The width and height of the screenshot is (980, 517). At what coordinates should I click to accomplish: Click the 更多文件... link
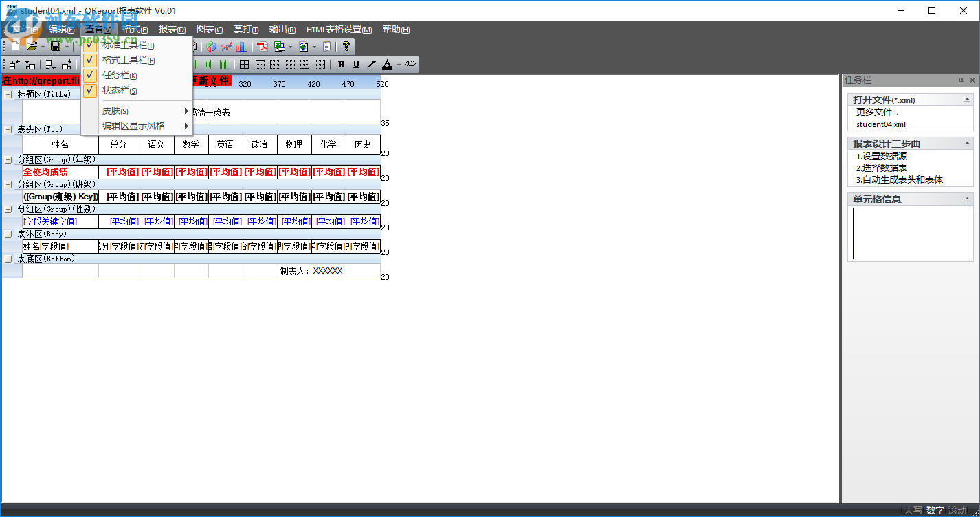click(877, 112)
